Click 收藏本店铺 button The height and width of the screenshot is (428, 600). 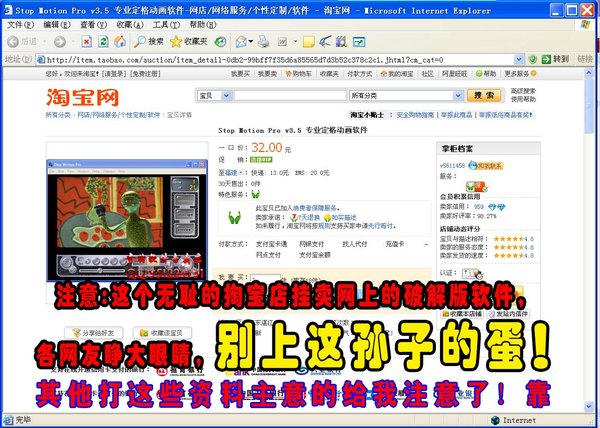tap(463, 314)
